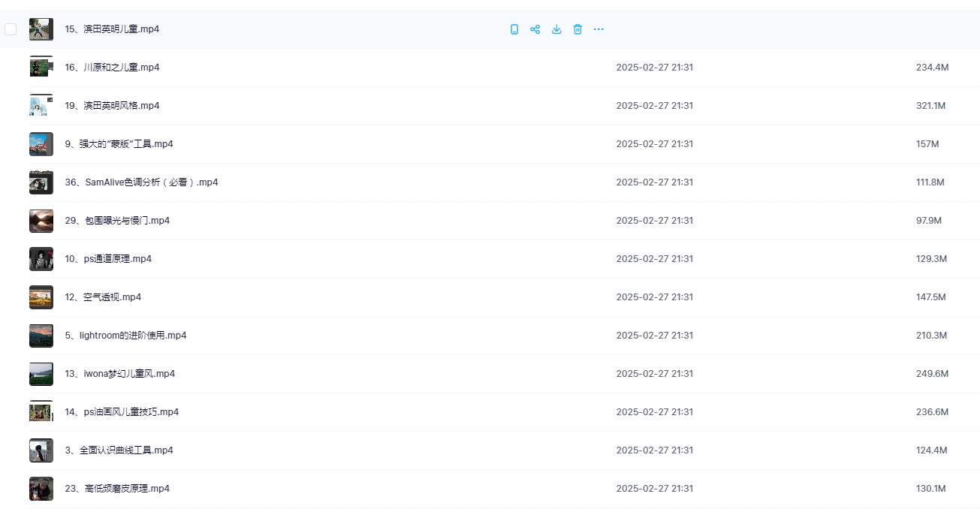Click thumbnail of 15、滨田英明儿童.mp4
The image size is (980, 512).
pyautogui.click(x=41, y=29)
